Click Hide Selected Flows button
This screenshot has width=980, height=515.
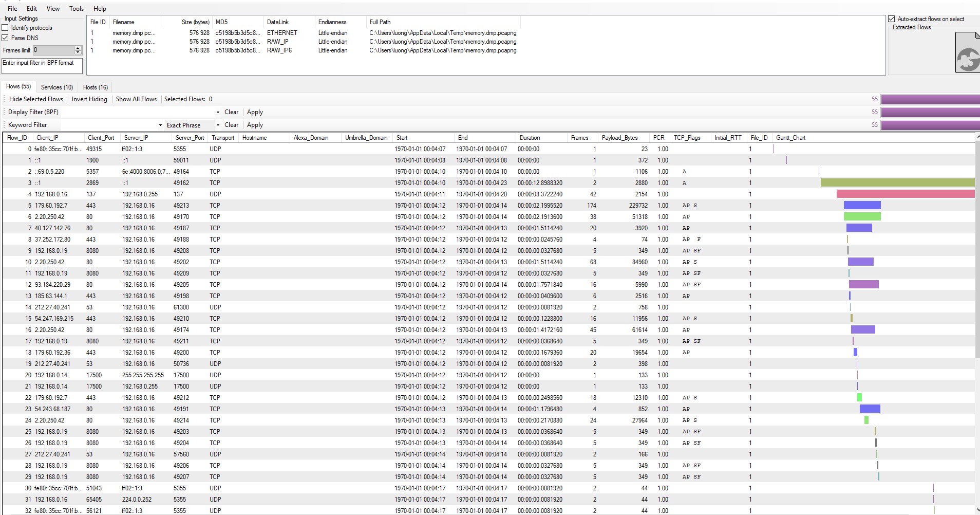point(36,99)
